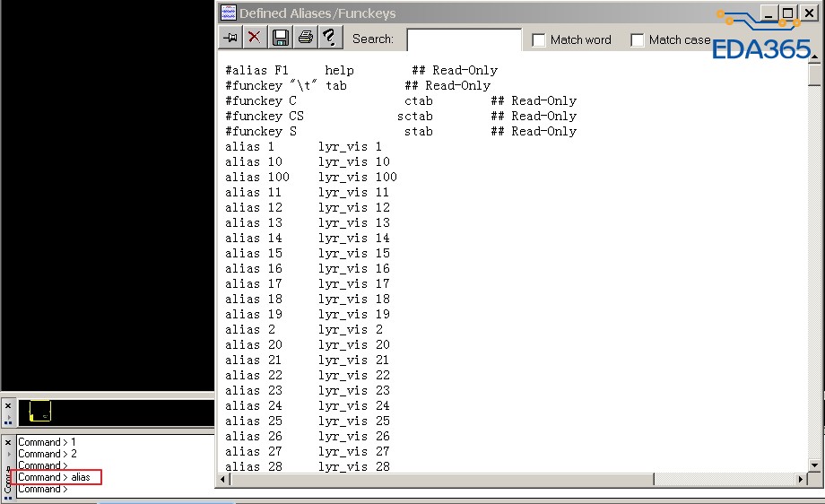Click the horizontal scrollbar right arrow
The width and height of the screenshot is (825, 504).
tap(802, 479)
